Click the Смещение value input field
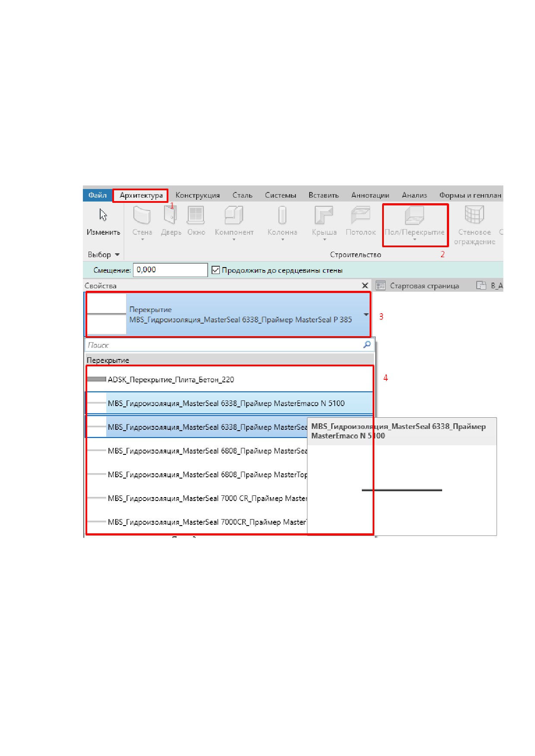Image resolution: width=535 pixels, height=756 pixels. point(170,270)
